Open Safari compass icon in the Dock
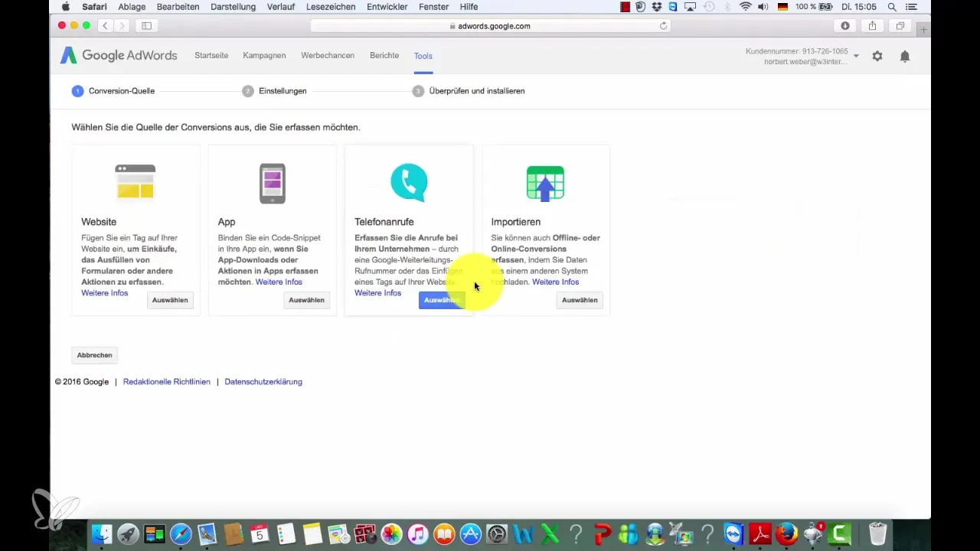Screen dimensions: 980x551 pos(181,534)
